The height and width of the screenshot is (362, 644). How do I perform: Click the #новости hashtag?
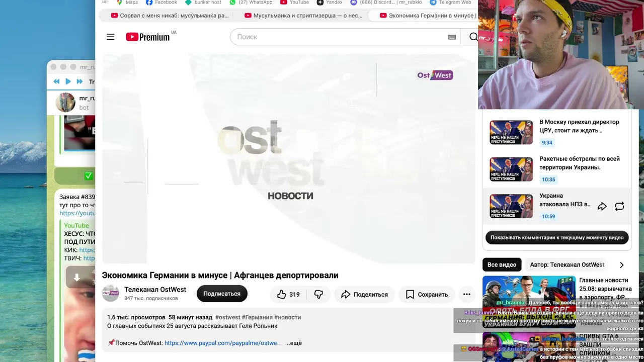click(288, 317)
